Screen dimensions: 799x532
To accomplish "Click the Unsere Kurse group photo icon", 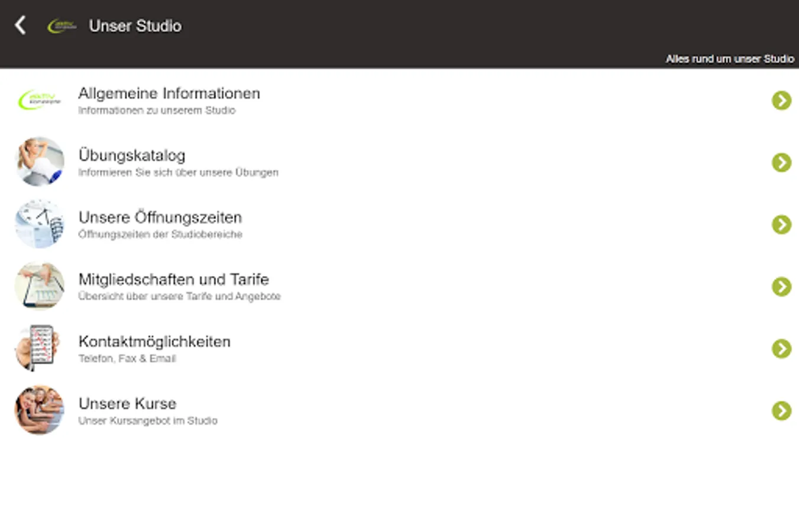I will tap(40, 410).
